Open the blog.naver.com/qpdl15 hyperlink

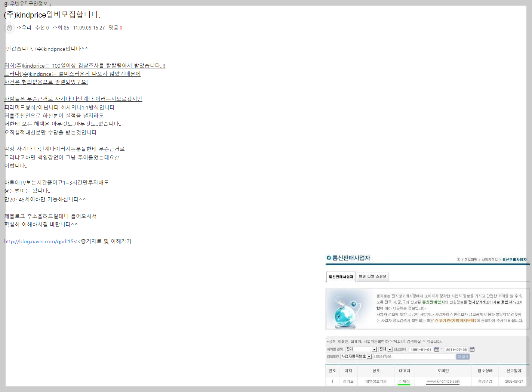click(x=39, y=241)
